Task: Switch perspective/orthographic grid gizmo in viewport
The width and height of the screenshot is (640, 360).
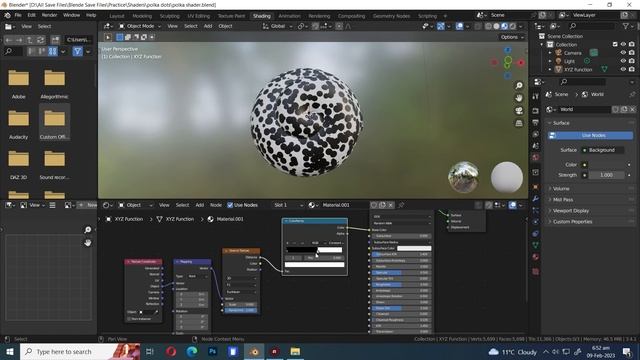Action: [x=519, y=123]
